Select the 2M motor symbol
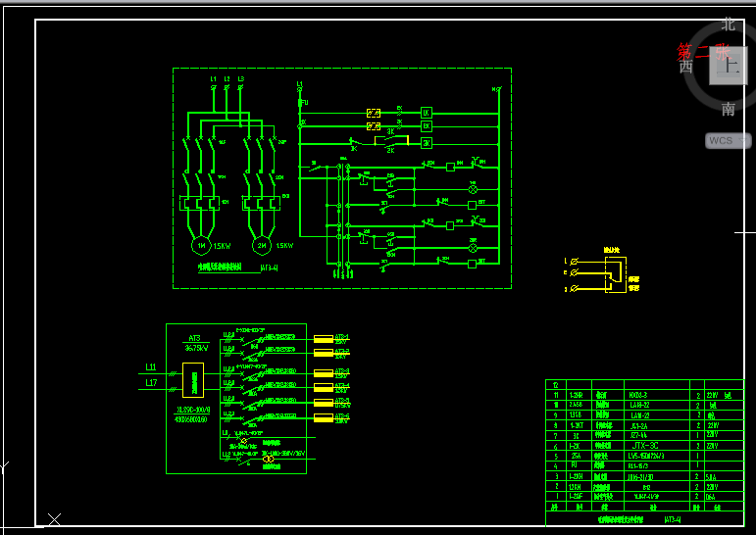Viewport: 756px width, 535px height. click(262, 245)
